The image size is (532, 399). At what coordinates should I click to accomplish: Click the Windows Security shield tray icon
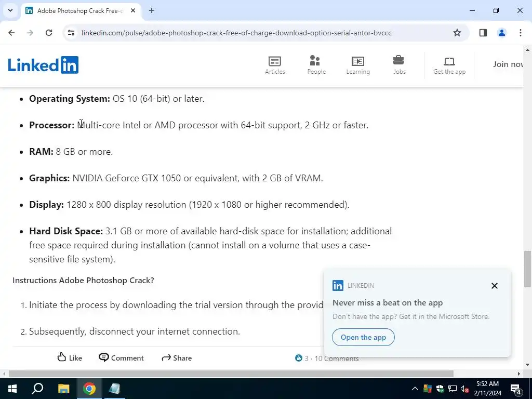coord(440,389)
